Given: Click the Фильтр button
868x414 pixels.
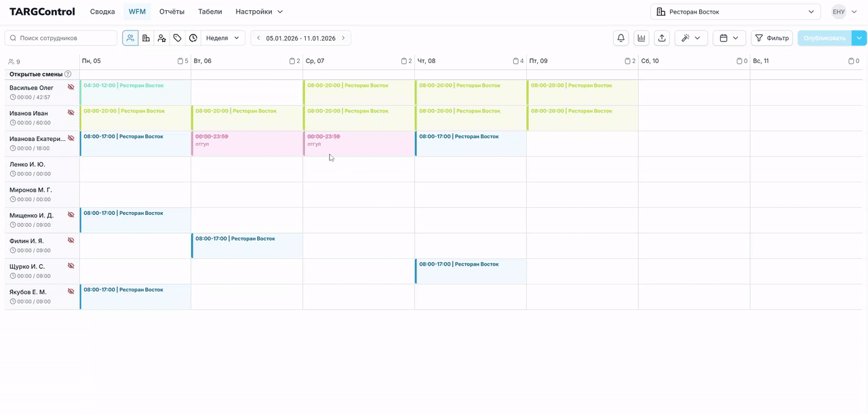Looking at the screenshot, I should click(x=772, y=38).
